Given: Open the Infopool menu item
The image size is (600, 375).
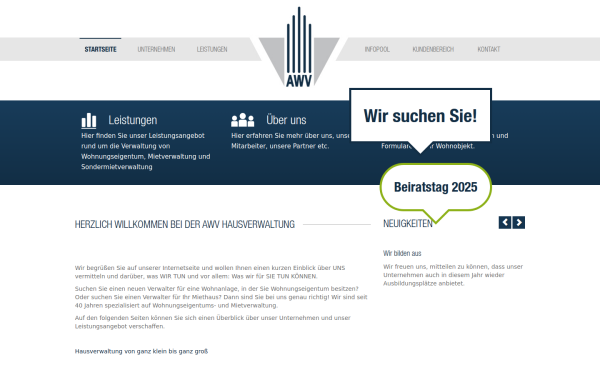Looking at the screenshot, I should click(377, 49).
